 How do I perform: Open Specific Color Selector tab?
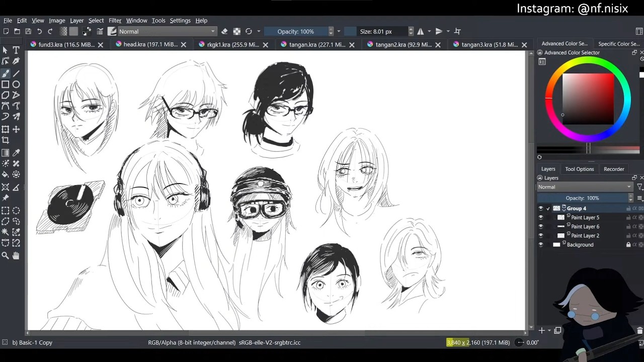(618, 44)
